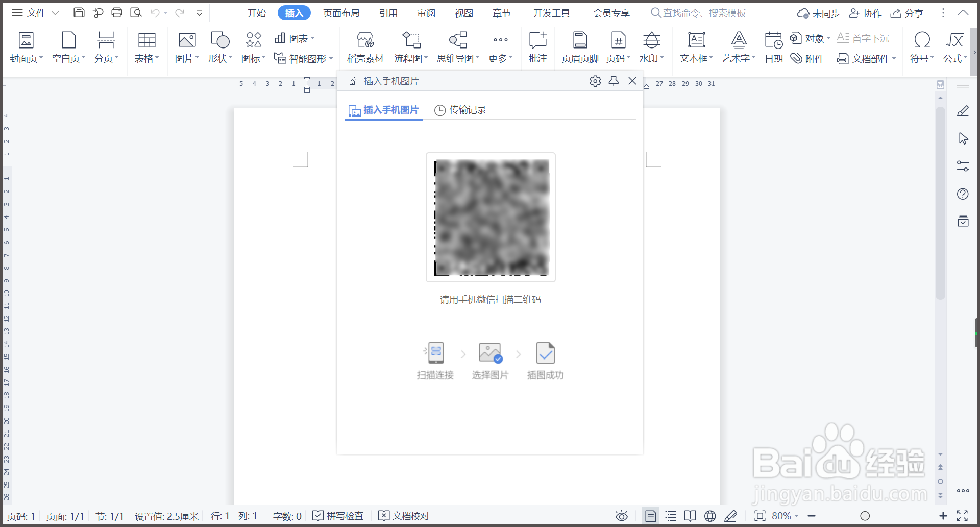This screenshot has height=527, width=980.
Task: Switch to the 页面布局 ribbon tab
Action: [x=341, y=13]
